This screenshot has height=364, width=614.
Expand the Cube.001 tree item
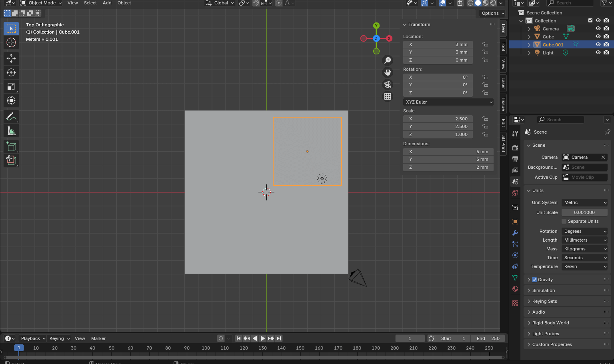[x=529, y=45]
